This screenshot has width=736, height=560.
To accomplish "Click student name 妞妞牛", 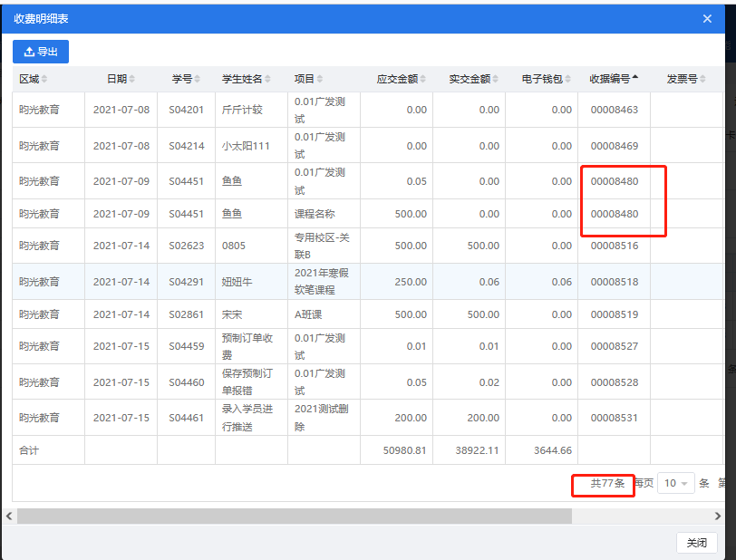I will coord(237,282).
